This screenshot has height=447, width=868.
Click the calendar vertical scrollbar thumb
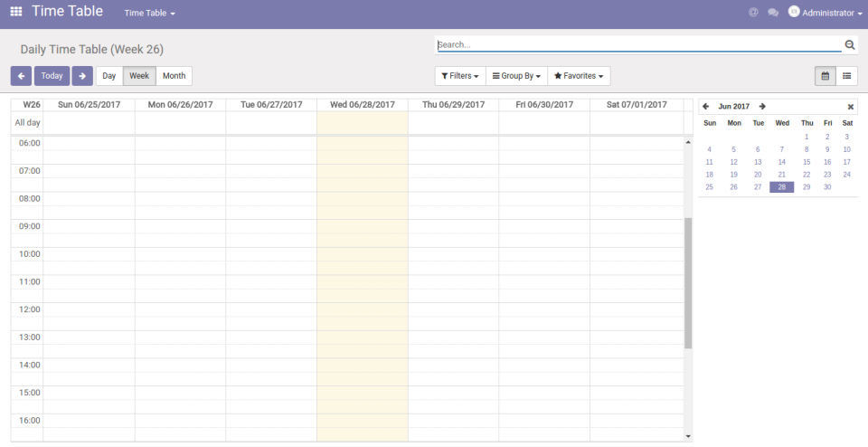pos(688,283)
